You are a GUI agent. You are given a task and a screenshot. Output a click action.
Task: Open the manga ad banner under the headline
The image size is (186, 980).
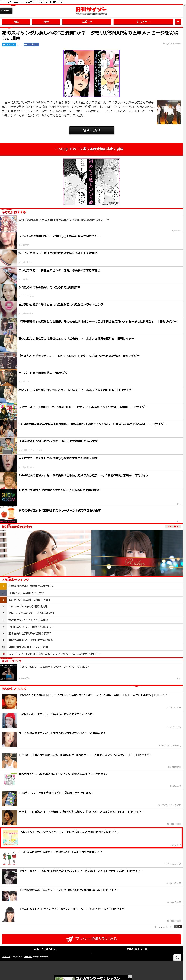click(x=91, y=73)
